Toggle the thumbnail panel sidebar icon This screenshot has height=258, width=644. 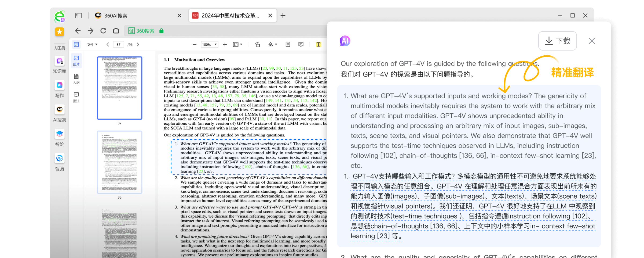tap(76, 44)
